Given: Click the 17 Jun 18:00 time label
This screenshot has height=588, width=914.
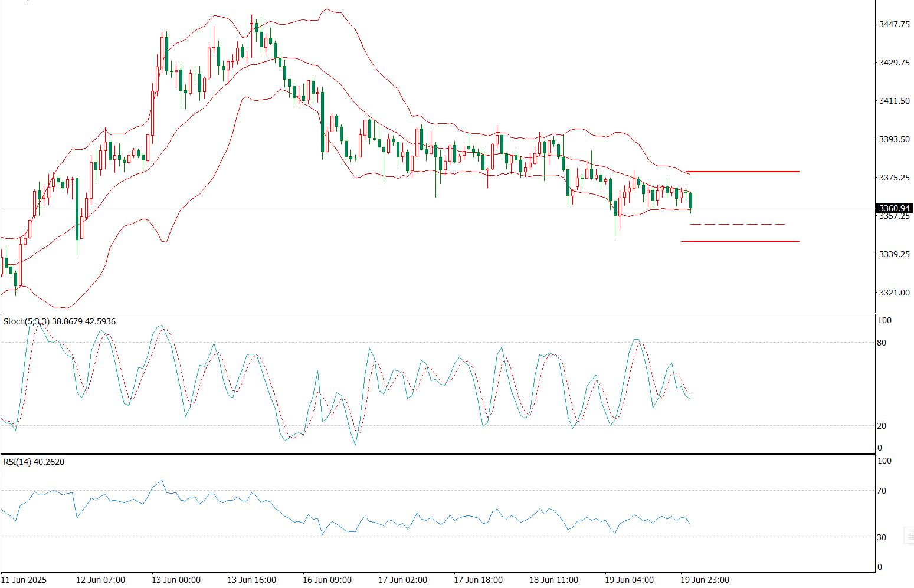Looking at the screenshot, I should click(478, 580).
